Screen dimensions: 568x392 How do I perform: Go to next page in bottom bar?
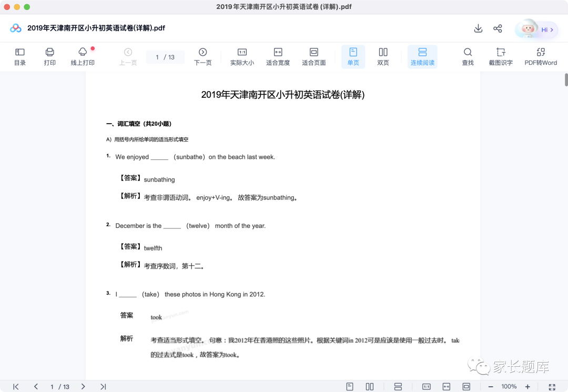click(83, 387)
